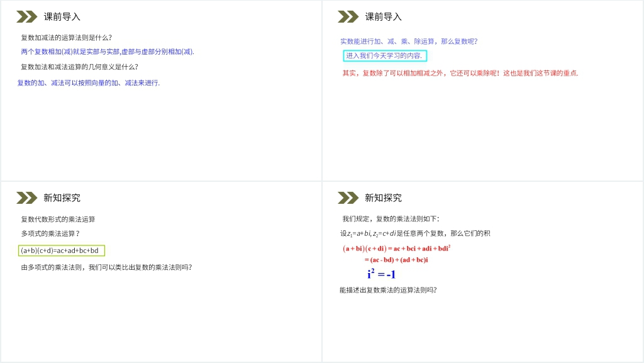Click the text 我们规定,复数的乘法法则如下
The image size is (644, 363).
point(391,219)
